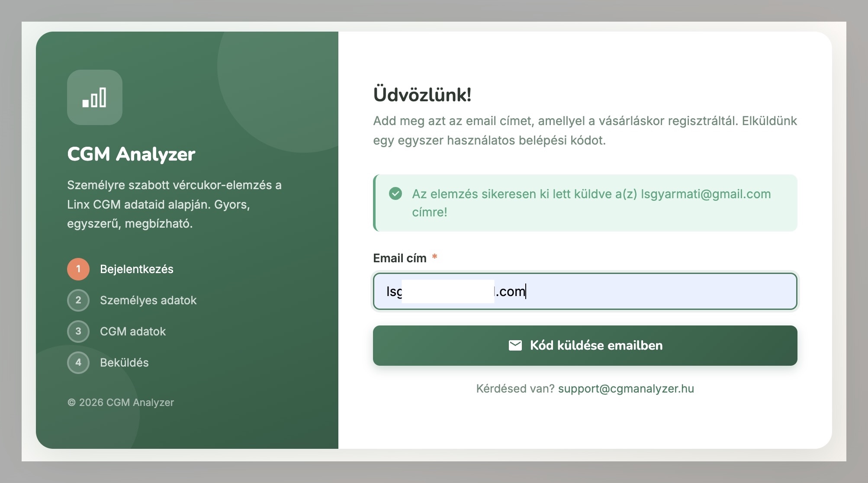Open the Személyes adatok step
Viewport: 868px width, 483px height.
[x=148, y=300]
